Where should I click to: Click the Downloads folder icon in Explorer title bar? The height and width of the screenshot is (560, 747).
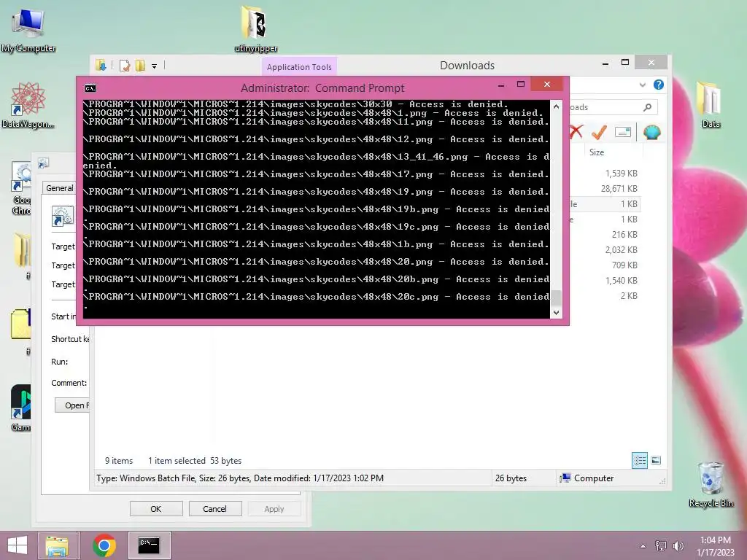point(101,65)
